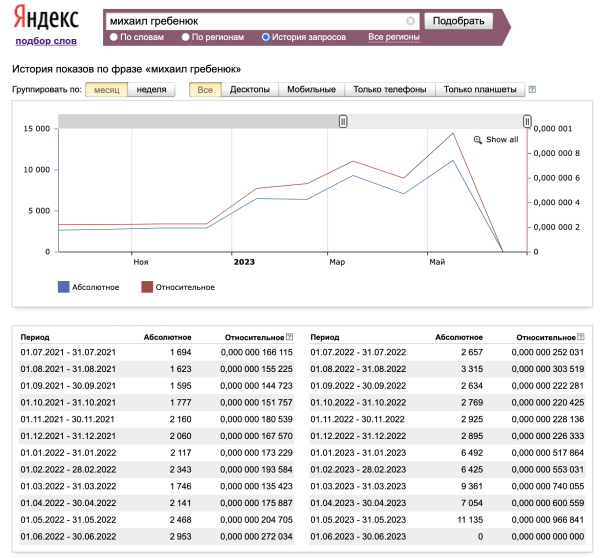Screen dimensions: 600x558
Task: Click help icon beside right Относительное column header
Action: click(581, 338)
